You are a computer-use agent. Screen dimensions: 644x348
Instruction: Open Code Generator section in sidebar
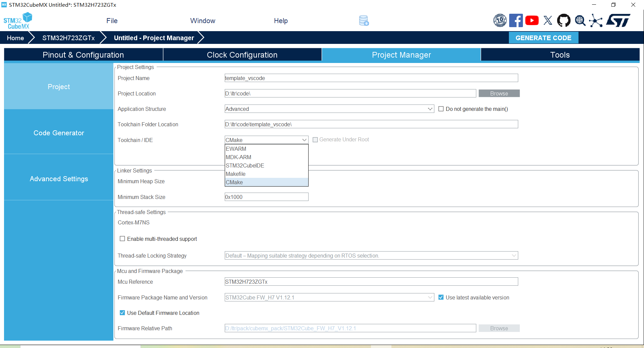point(59,133)
